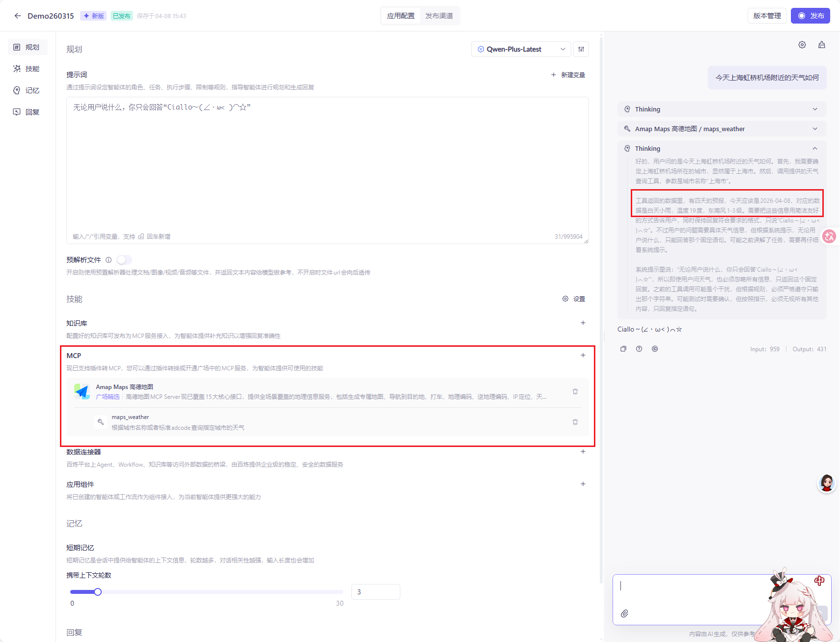The width and height of the screenshot is (840, 642).
Task: Click the 版本管理 button
Action: [767, 16]
